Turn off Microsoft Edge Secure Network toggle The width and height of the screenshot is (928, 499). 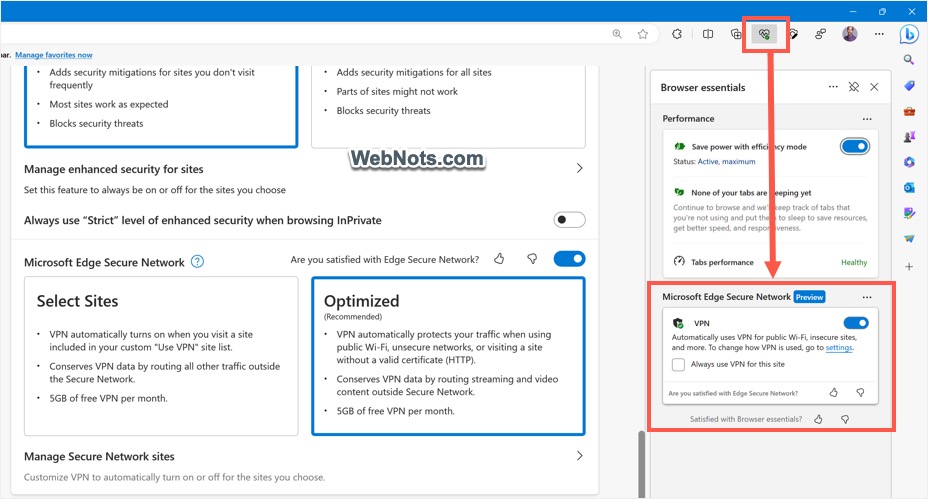[x=569, y=259]
